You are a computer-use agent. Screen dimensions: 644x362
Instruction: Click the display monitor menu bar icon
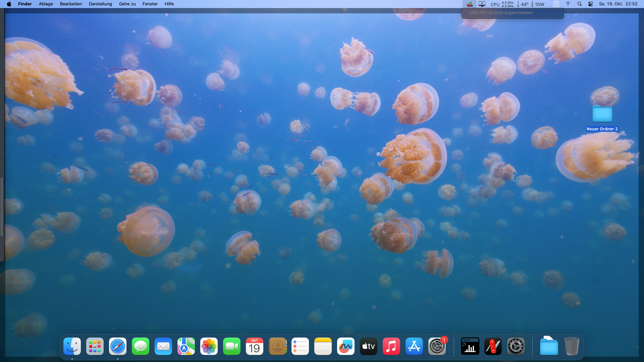(x=482, y=4)
